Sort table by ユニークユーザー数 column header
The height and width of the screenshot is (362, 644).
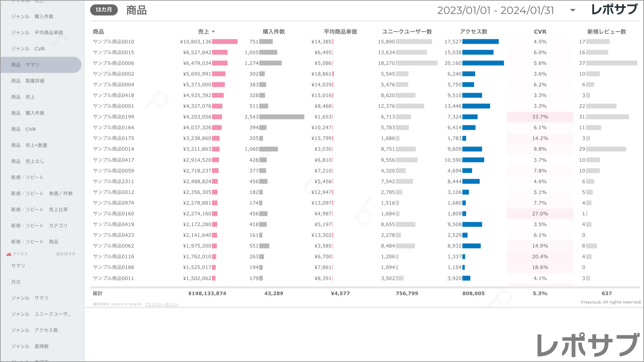[x=407, y=32]
